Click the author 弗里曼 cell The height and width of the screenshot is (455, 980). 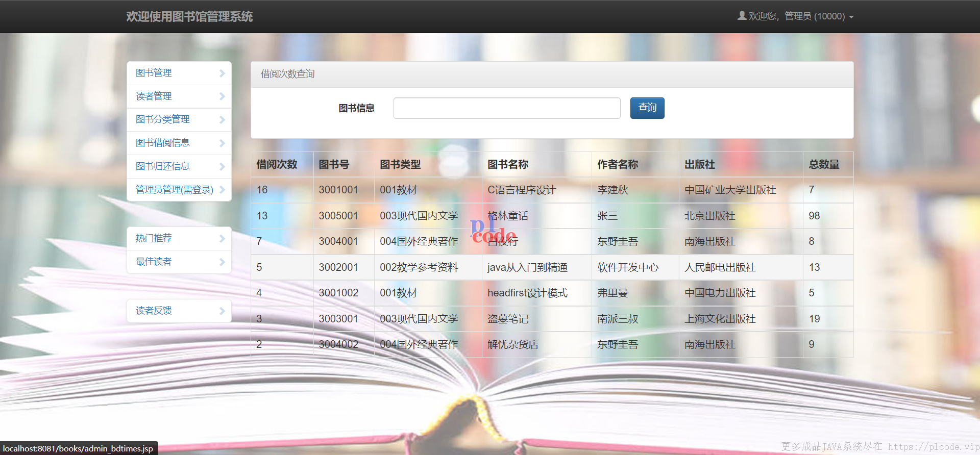click(635, 293)
